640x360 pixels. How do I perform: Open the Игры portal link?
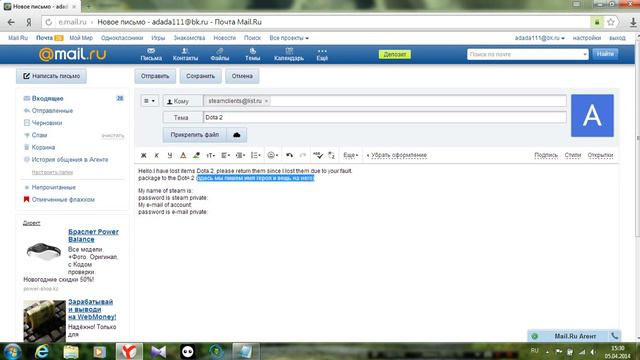click(x=158, y=38)
